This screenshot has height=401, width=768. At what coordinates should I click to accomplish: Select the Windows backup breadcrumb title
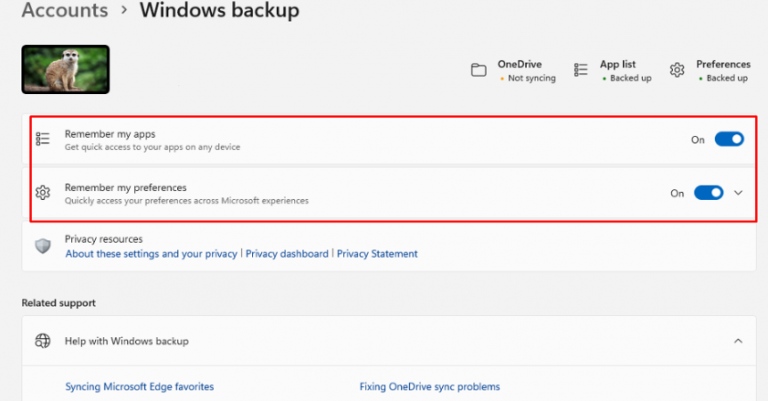click(219, 11)
